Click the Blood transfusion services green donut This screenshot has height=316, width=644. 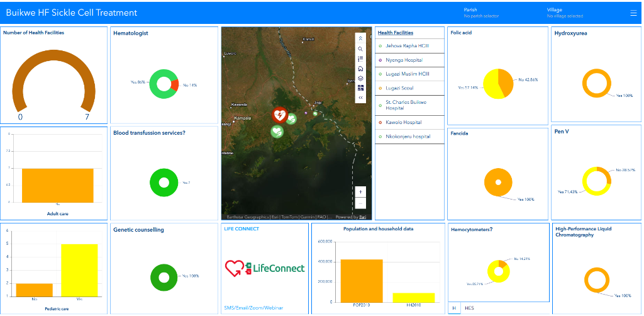point(155,183)
